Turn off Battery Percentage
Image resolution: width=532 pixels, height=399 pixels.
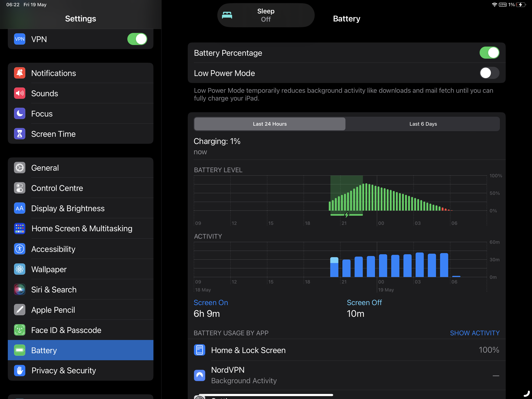coord(489,53)
